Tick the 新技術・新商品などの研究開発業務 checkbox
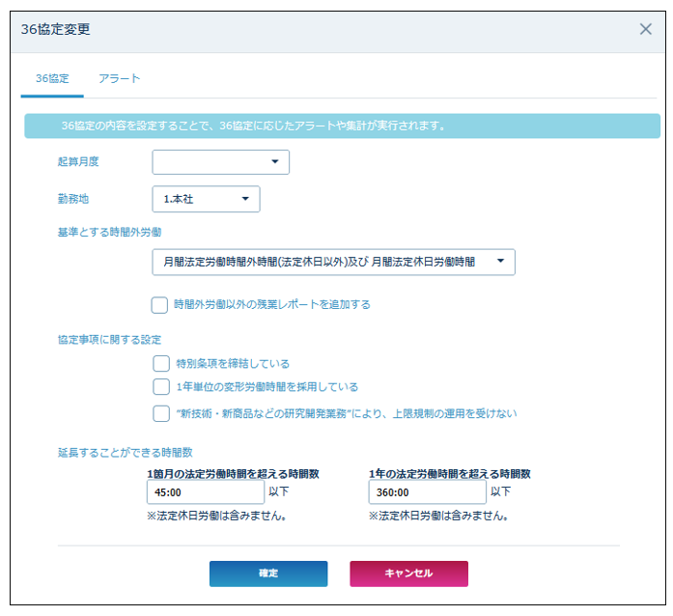 (x=161, y=413)
